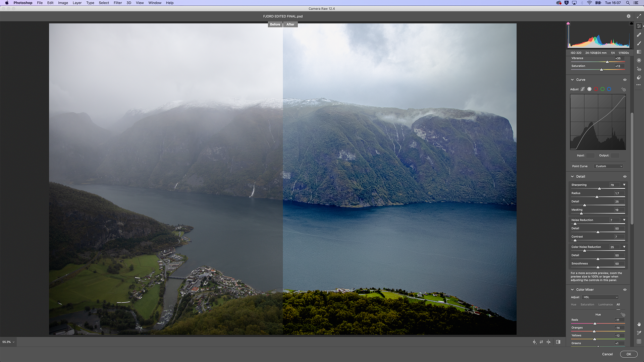Screen dimensions: 644x362
Task: Switch to the Luminance tab
Action: coord(605,305)
